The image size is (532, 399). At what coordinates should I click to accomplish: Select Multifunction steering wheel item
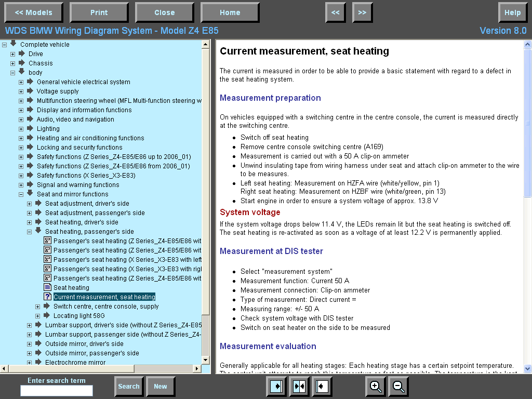pos(119,101)
